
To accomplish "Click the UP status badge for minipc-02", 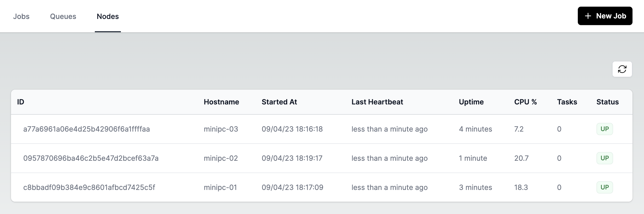I will click(x=605, y=158).
